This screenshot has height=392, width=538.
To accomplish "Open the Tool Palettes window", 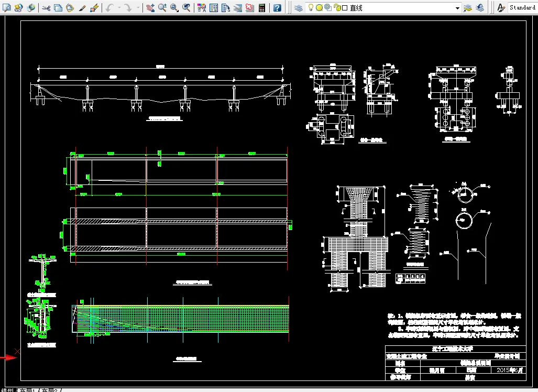I will tap(225, 7).
